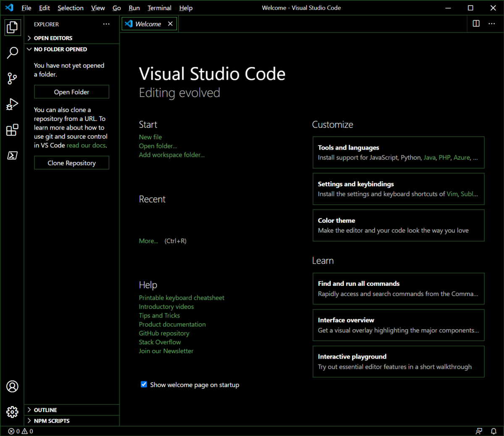Open the Terminal menu

(x=159, y=8)
